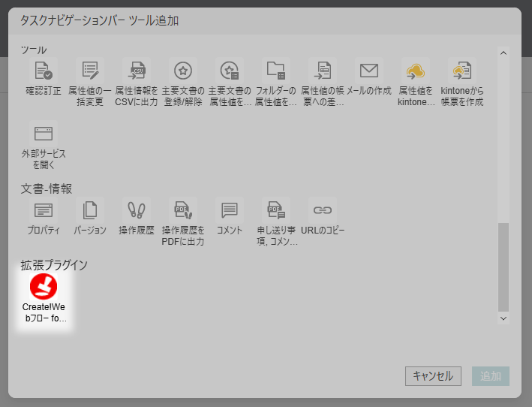This screenshot has height=407, width=532.
Task: Click the メールの作成 envelope icon
Action: click(369, 71)
